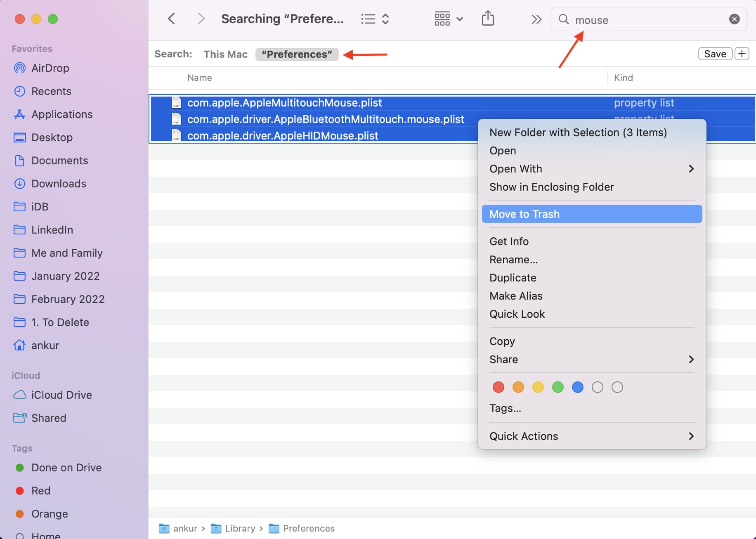This screenshot has height=539, width=756.
Task: Sort results by Name column
Action: tap(200, 78)
